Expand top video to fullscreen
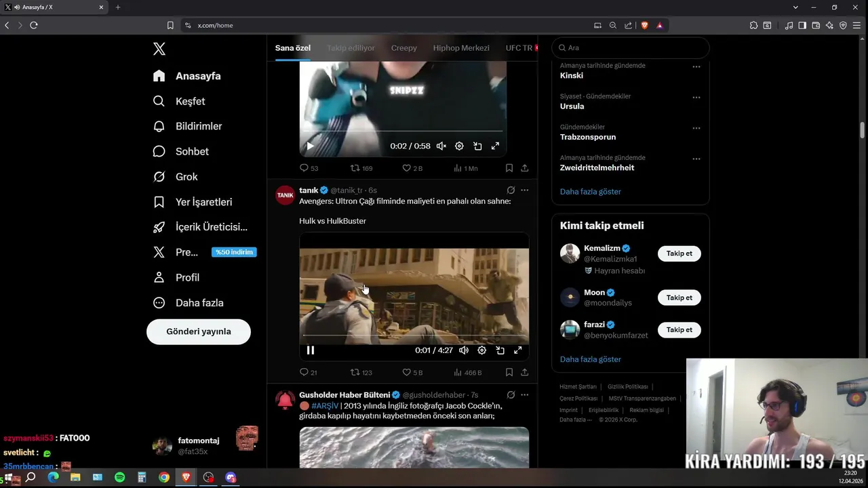This screenshot has width=868, height=488. tap(495, 146)
